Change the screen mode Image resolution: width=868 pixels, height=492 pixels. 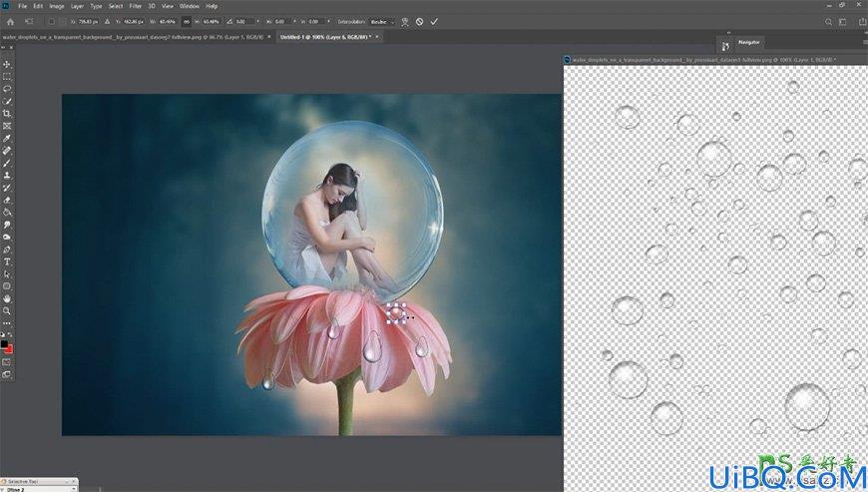7,374
